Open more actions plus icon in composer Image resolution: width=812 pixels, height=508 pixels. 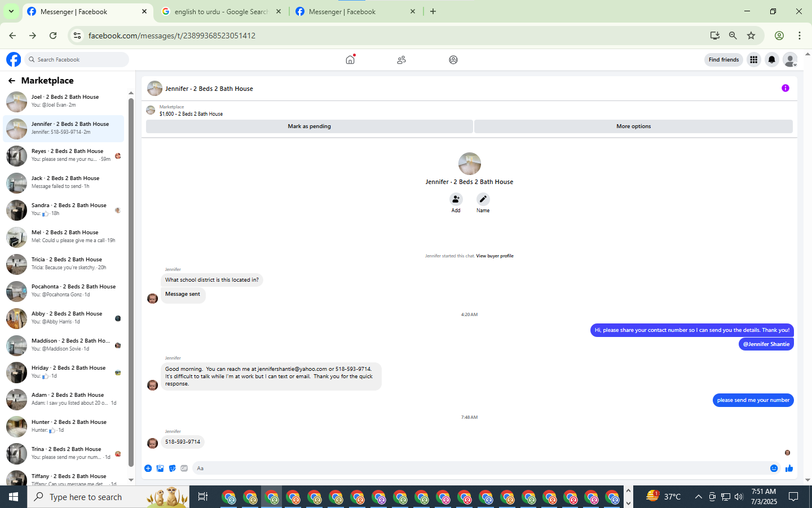point(148,468)
